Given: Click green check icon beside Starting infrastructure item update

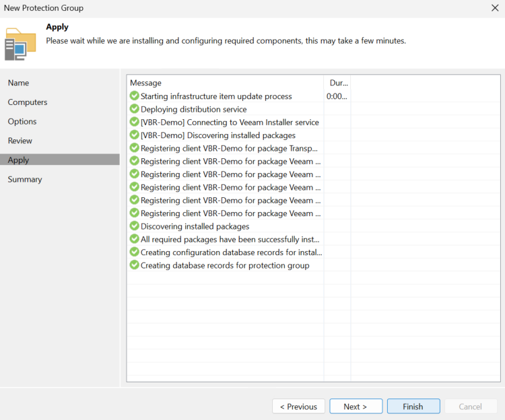Looking at the screenshot, I should pos(134,96).
